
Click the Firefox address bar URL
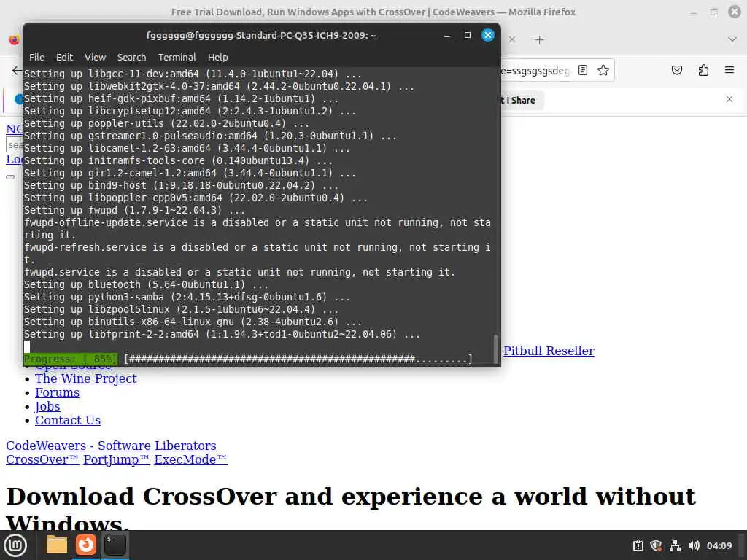pyautogui.click(x=535, y=71)
